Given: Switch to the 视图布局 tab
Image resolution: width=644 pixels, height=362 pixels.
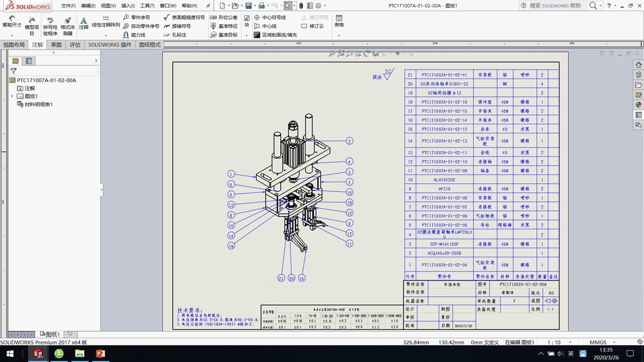Looking at the screenshot, I should [x=14, y=45].
